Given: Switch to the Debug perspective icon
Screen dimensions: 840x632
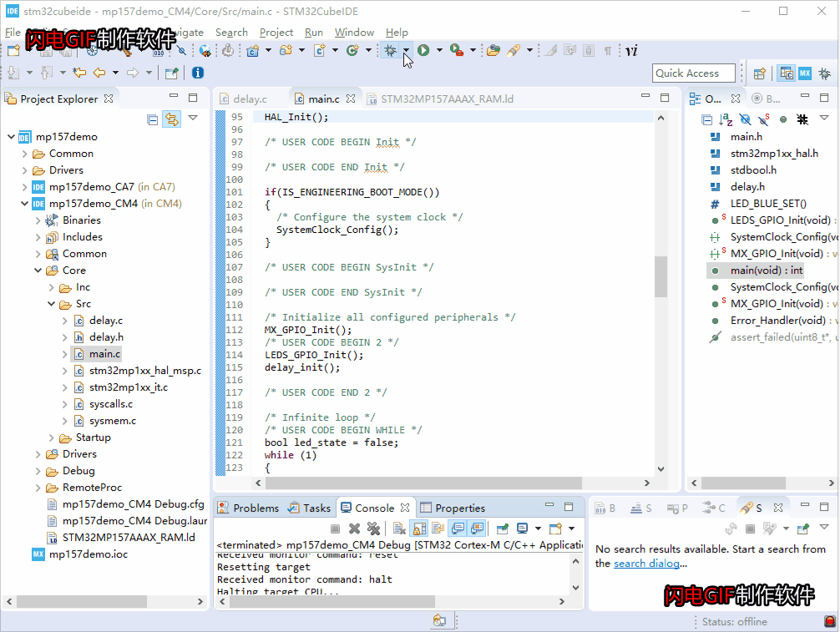Looking at the screenshot, I should [x=824, y=73].
